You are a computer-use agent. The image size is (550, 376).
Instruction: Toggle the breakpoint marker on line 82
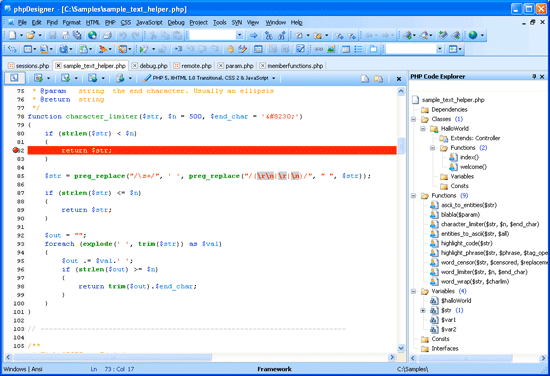pyautogui.click(x=15, y=150)
